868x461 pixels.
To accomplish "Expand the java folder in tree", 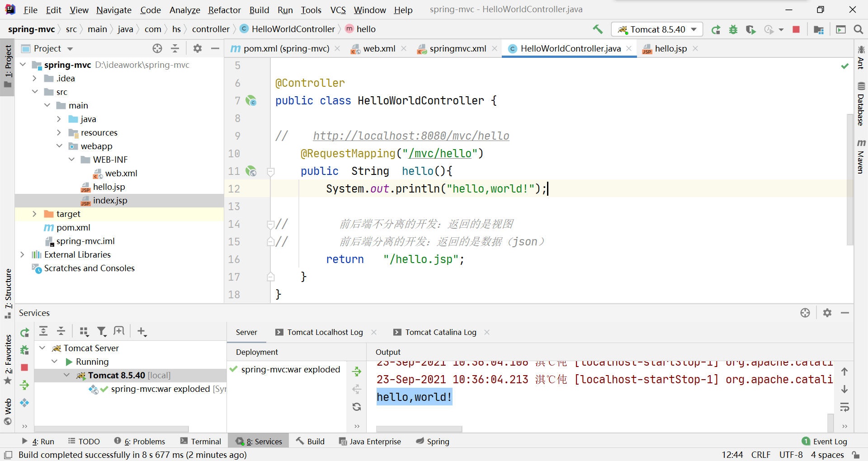I will tap(59, 119).
